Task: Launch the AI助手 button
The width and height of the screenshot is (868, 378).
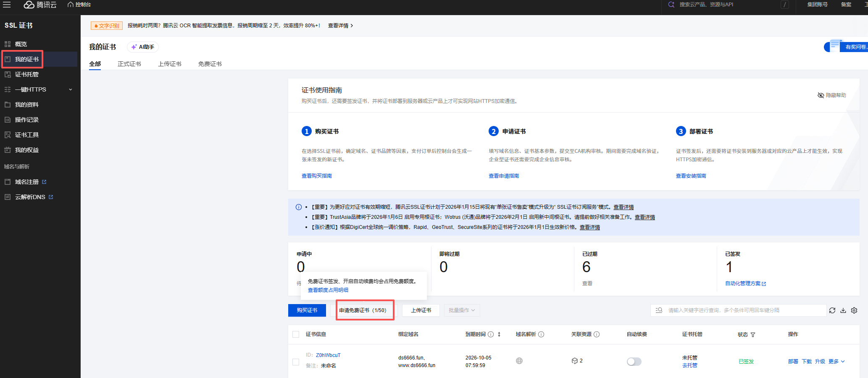Action: point(143,47)
